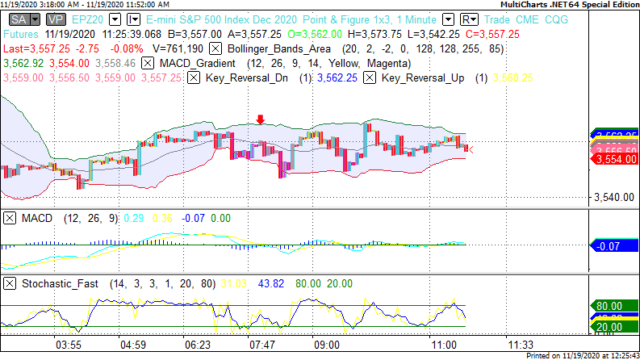The image size is (640, 360).
Task: Click the MACD study name in the subchart
Action: coord(37,218)
